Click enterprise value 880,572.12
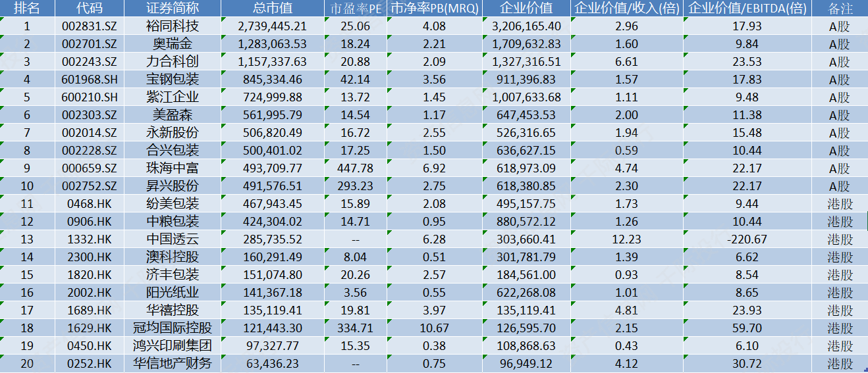868x373 pixels. click(528, 222)
